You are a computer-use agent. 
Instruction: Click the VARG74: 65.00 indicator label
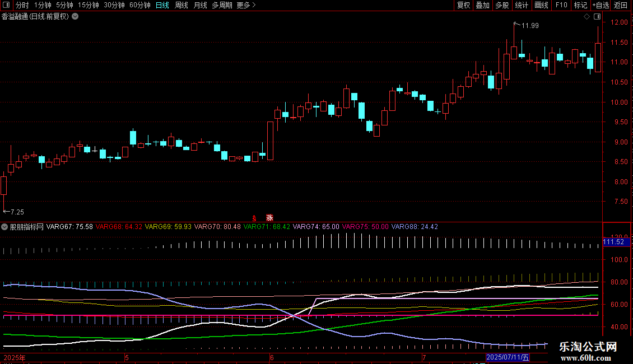pyautogui.click(x=316, y=227)
